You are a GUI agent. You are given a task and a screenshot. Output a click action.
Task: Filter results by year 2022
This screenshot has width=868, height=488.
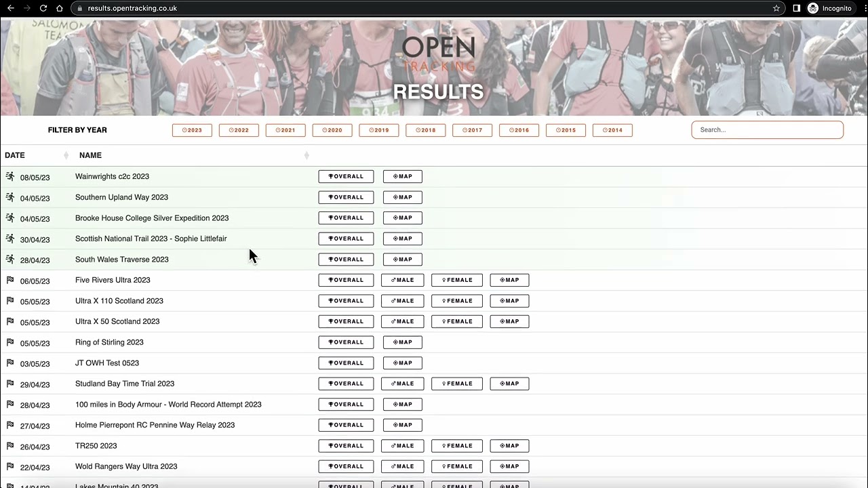coord(239,130)
